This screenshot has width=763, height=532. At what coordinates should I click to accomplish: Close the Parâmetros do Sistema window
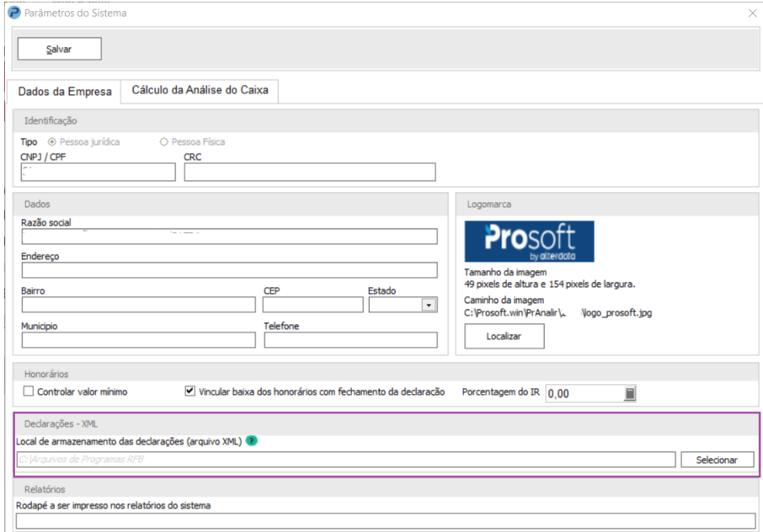pyautogui.click(x=752, y=13)
